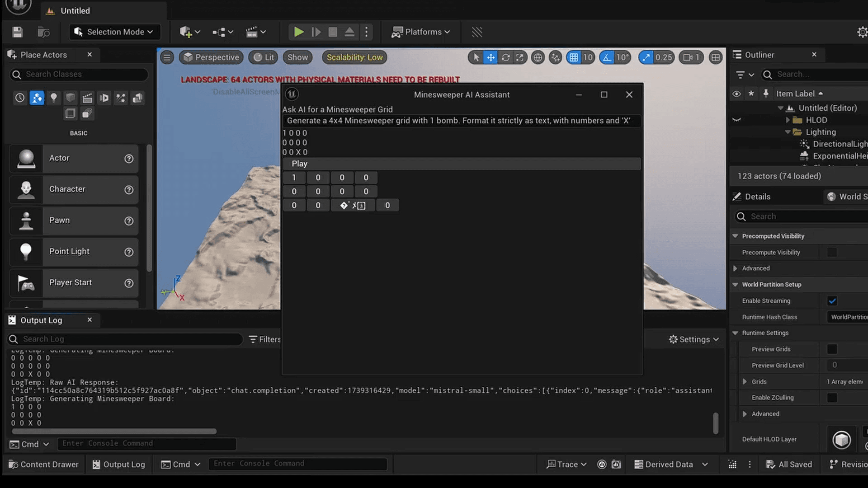Open the Platforms menu
The image size is (868, 488).
pyautogui.click(x=420, y=32)
